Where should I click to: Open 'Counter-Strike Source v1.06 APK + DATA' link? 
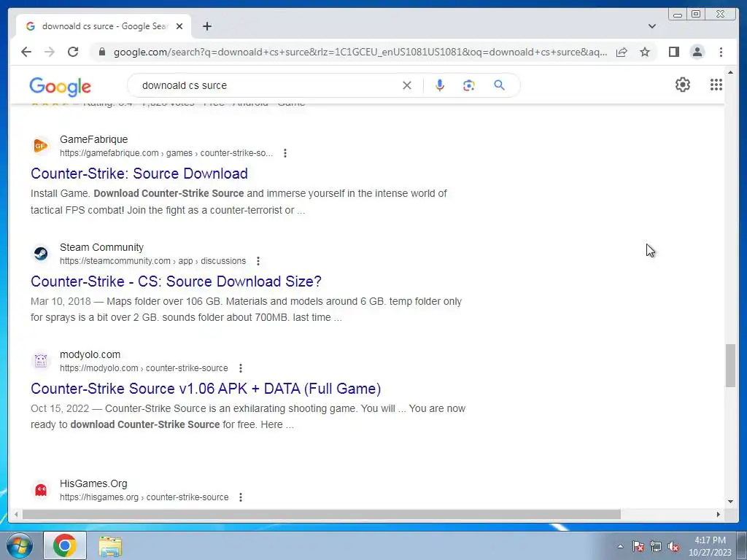click(206, 389)
